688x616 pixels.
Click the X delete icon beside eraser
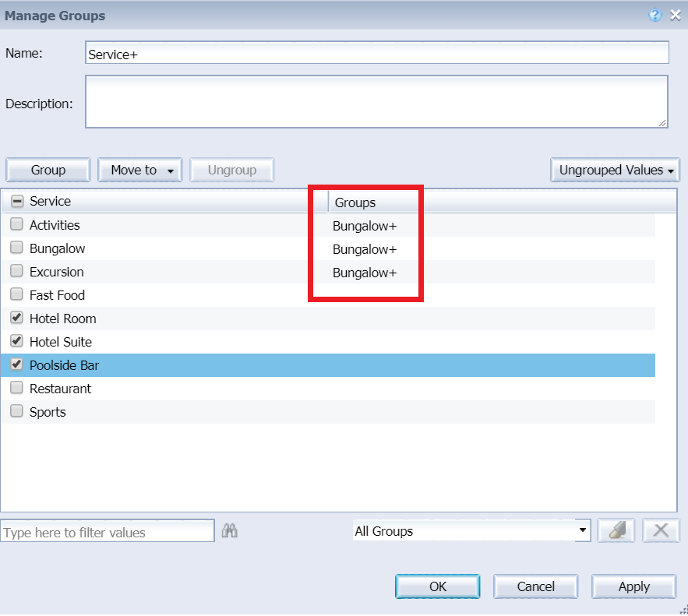[661, 531]
